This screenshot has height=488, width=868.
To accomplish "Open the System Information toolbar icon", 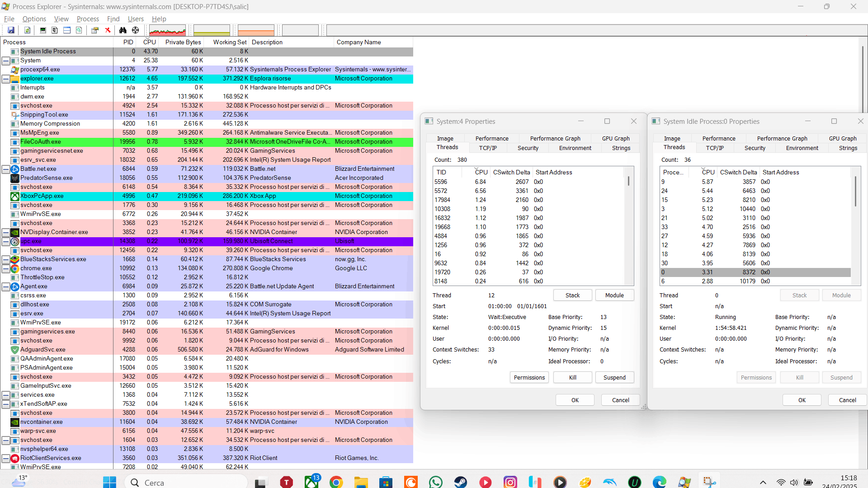I will pos(43,30).
